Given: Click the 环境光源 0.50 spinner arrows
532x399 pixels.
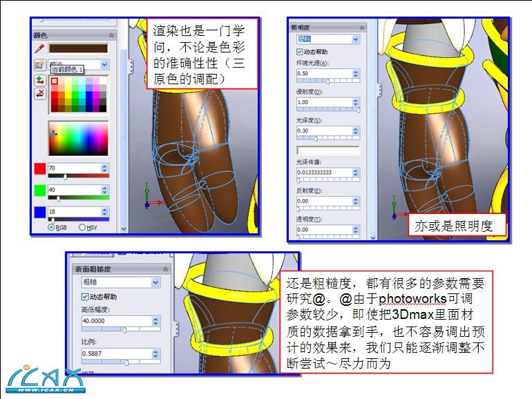Looking at the screenshot, I should 356,74.
